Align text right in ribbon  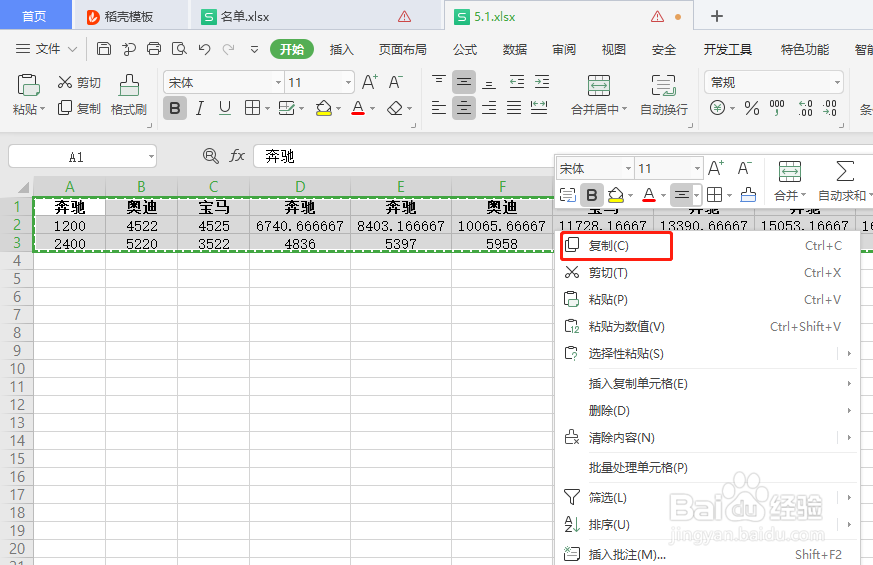(x=489, y=107)
